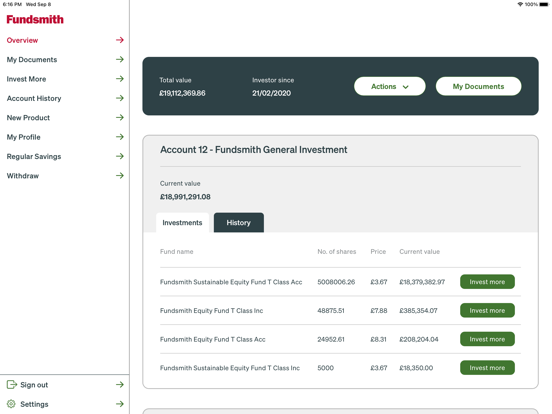Screen dimensions: 552x414
Task: Click the arrow icon beside Sign out
Action: (120, 385)
